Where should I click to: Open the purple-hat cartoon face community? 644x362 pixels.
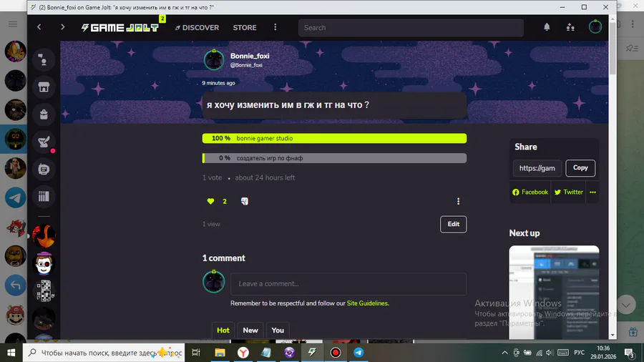44,263
